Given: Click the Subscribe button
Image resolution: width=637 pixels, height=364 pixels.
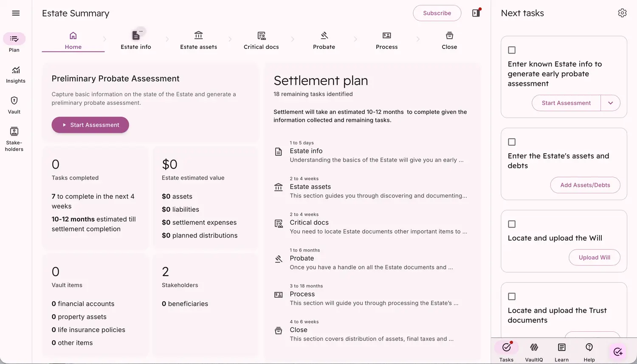Looking at the screenshot, I should (x=437, y=13).
